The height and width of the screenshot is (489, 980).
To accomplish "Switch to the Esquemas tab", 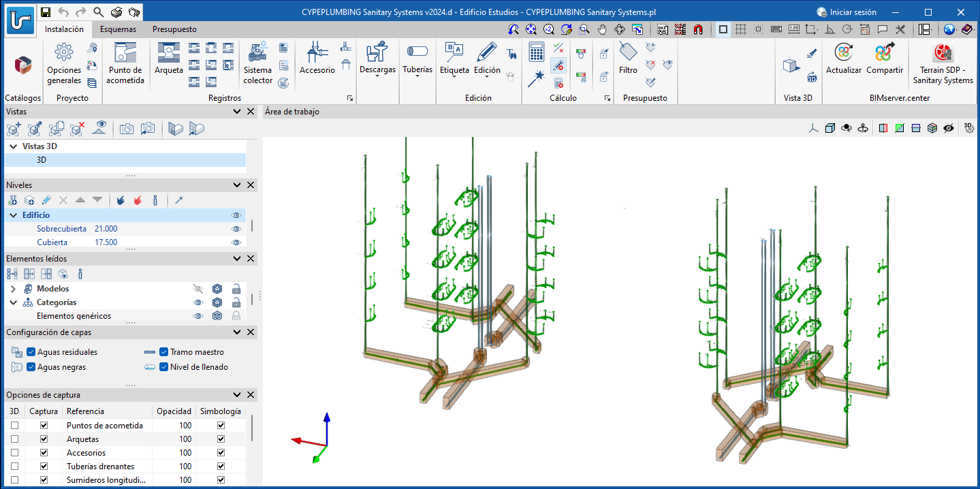I will click(118, 29).
